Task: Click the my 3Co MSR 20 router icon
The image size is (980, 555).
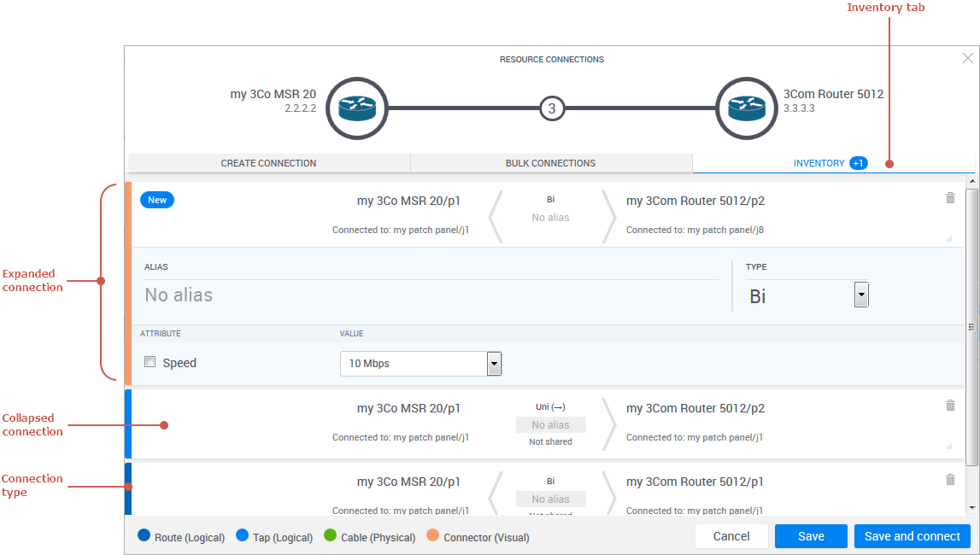Action: (356, 108)
